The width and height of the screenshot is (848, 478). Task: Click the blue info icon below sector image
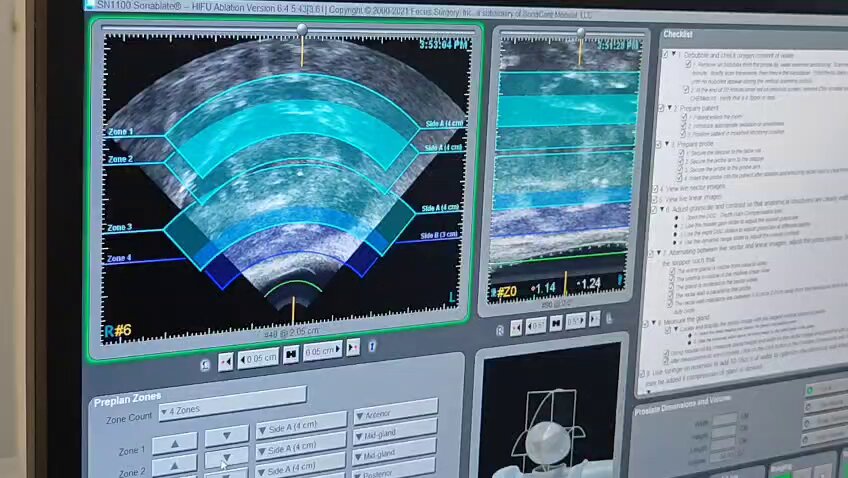pyautogui.click(x=372, y=346)
